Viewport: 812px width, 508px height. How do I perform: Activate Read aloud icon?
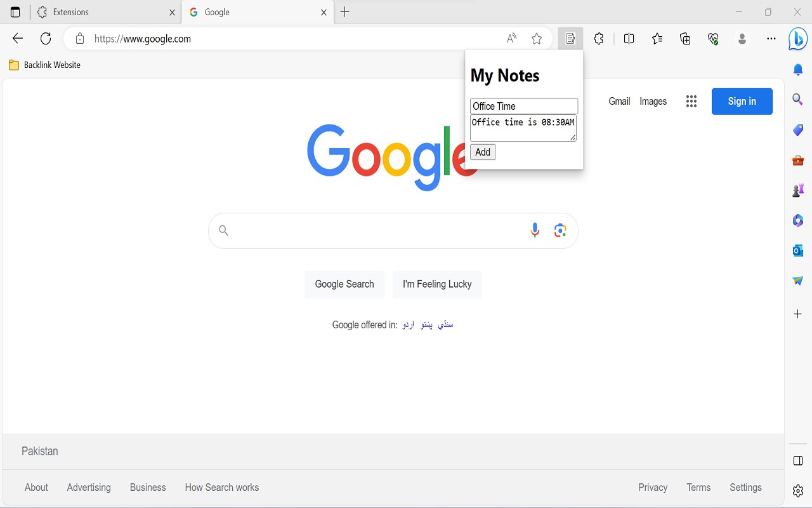click(x=511, y=39)
